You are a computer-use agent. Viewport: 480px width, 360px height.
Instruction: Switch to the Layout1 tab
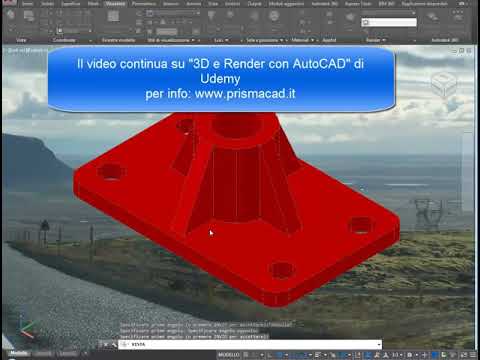pos(43,354)
